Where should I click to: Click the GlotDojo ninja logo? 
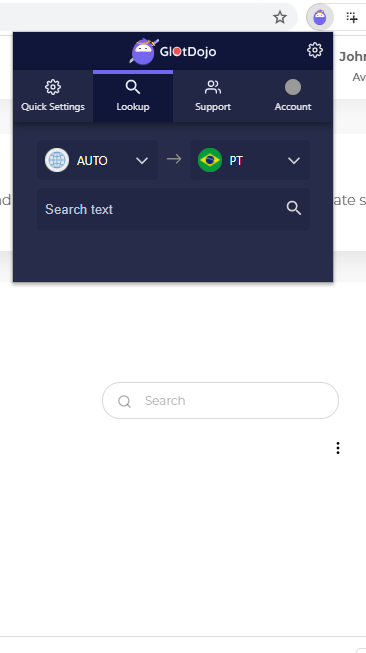[x=144, y=52]
